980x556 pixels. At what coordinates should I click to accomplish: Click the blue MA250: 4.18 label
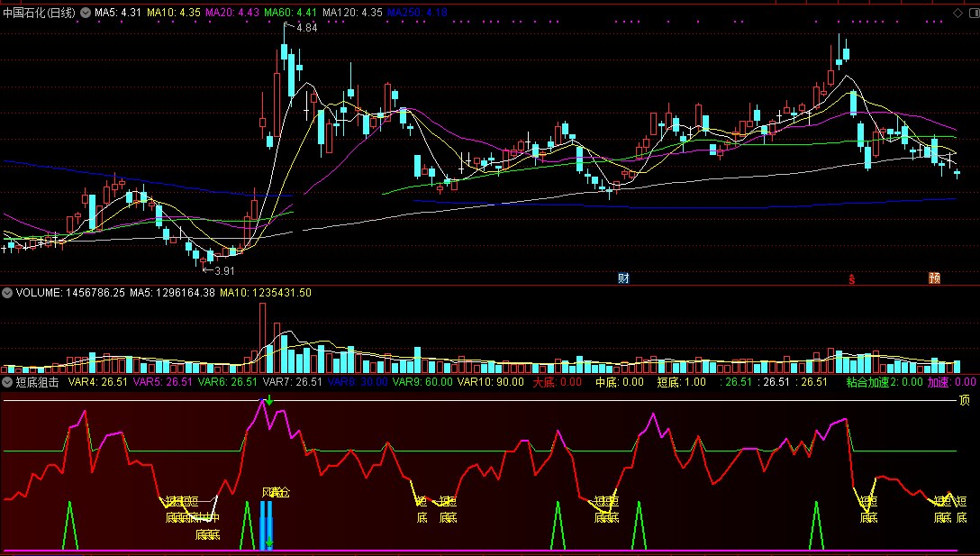pyautogui.click(x=418, y=13)
